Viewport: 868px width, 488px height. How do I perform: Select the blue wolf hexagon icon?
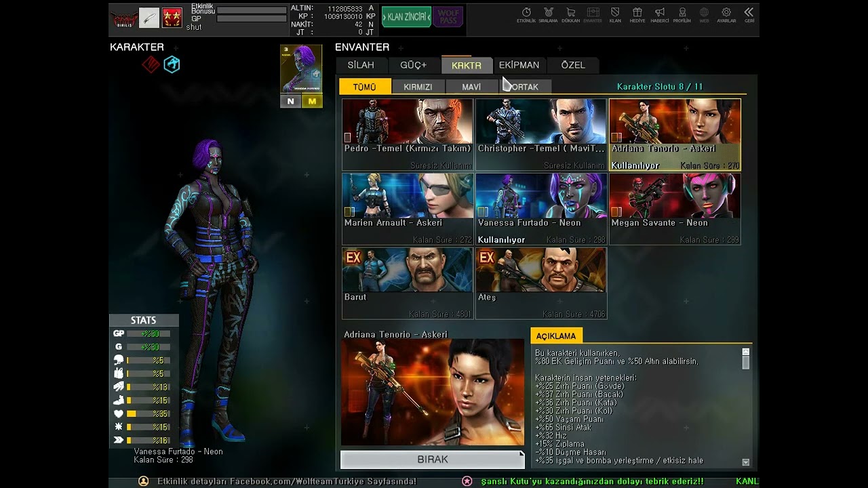tap(172, 64)
